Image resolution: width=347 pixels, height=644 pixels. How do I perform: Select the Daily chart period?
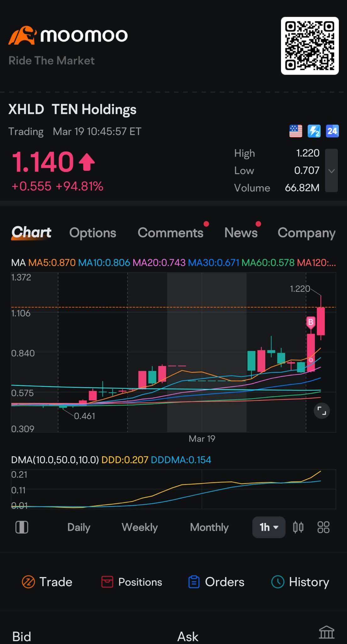(79, 527)
